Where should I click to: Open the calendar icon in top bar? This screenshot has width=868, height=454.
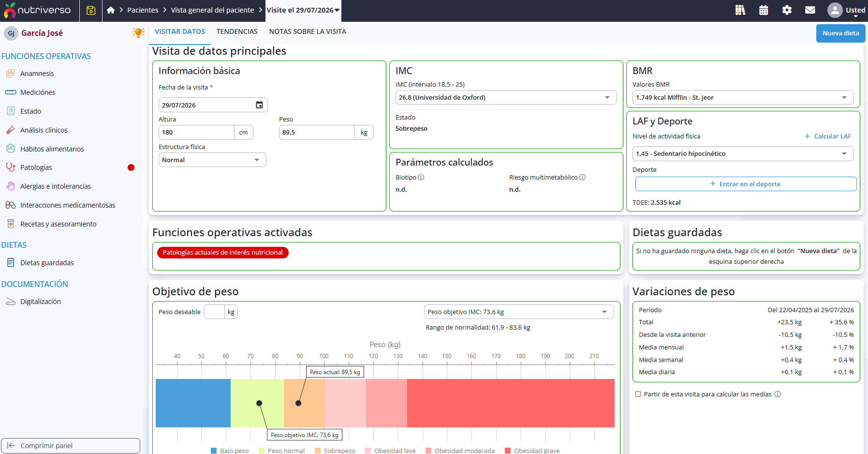pyautogui.click(x=764, y=10)
